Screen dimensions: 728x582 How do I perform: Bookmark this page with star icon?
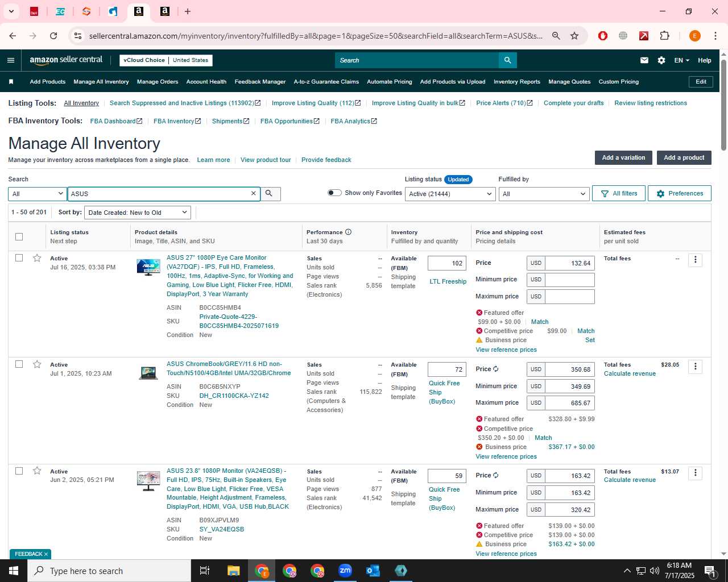[574, 36]
